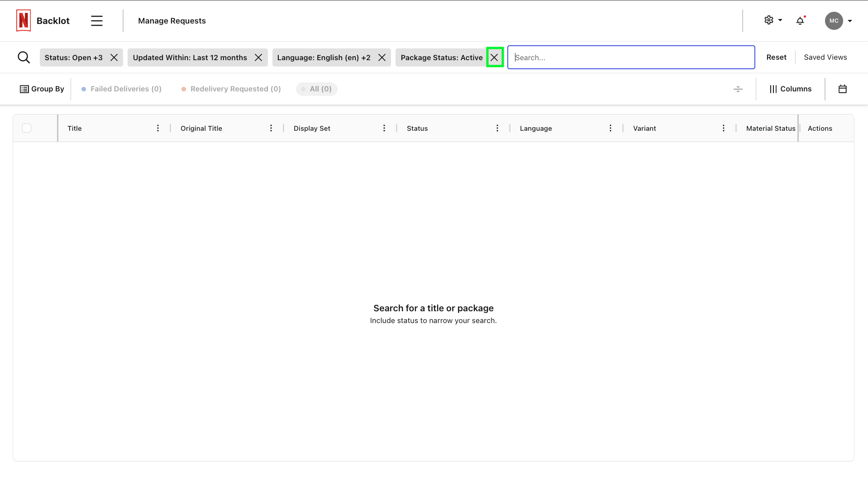This screenshot has height=490, width=868.
Task: Open the notifications bell
Action: click(x=801, y=20)
